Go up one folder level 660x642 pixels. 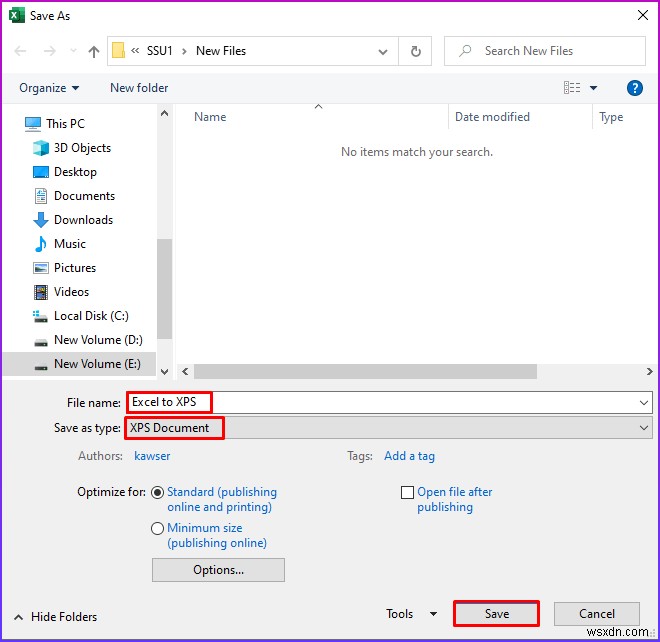pyautogui.click(x=93, y=51)
